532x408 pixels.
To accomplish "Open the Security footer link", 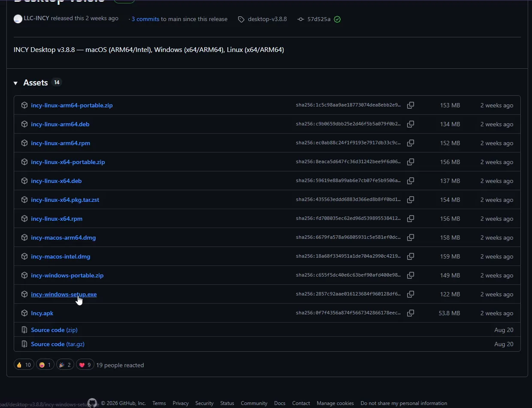I will click(204, 403).
